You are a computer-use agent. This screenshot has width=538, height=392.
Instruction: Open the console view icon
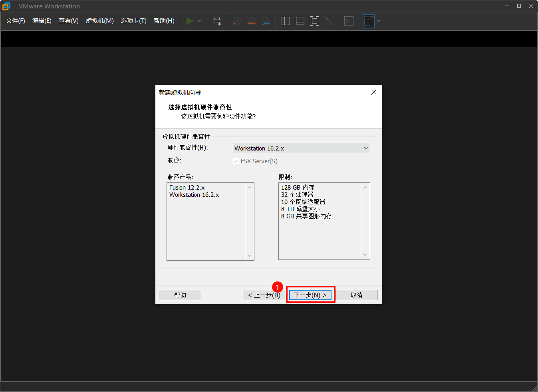[x=349, y=21]
